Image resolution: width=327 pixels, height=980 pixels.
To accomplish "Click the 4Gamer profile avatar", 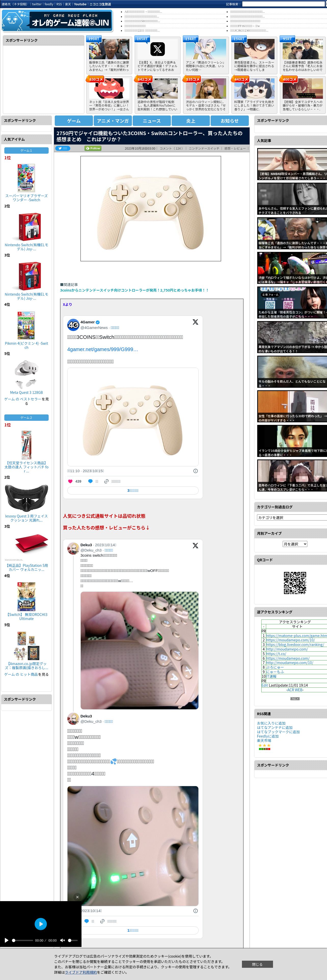I will [x=73, y=325].
